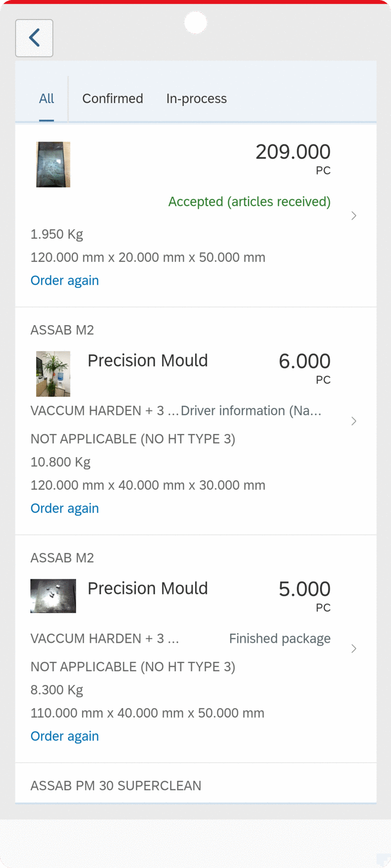Tap the Finished package status

280,638
